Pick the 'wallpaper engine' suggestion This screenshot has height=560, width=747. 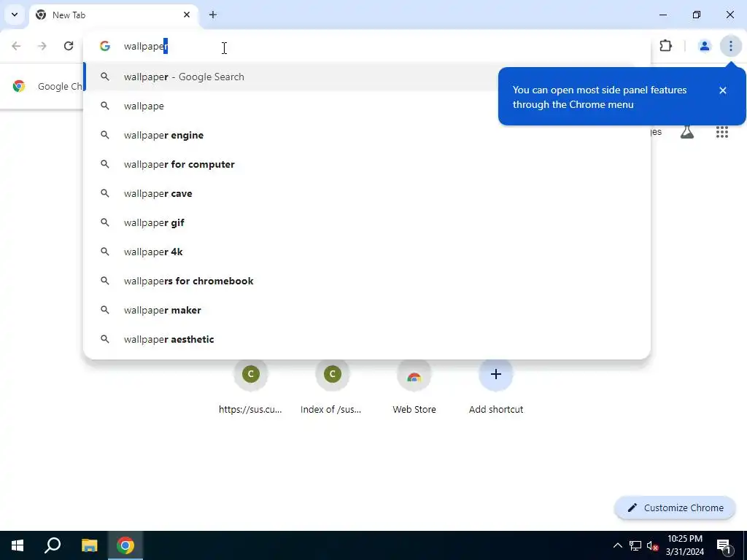click(367, 135)
